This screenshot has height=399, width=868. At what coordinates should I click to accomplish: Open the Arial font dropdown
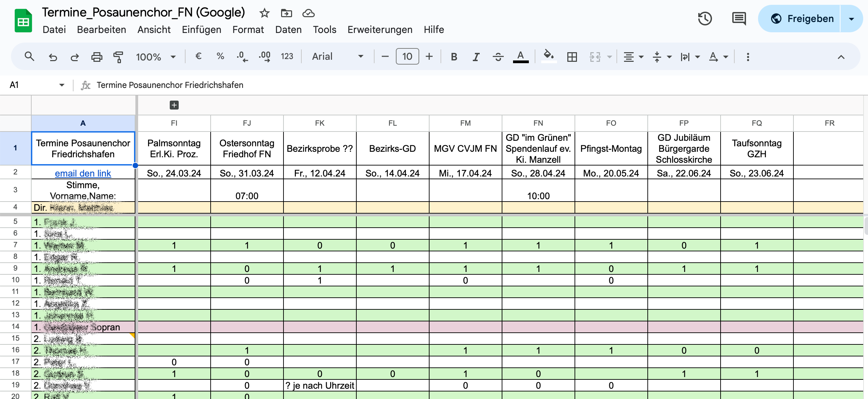(x=337, y=57)
